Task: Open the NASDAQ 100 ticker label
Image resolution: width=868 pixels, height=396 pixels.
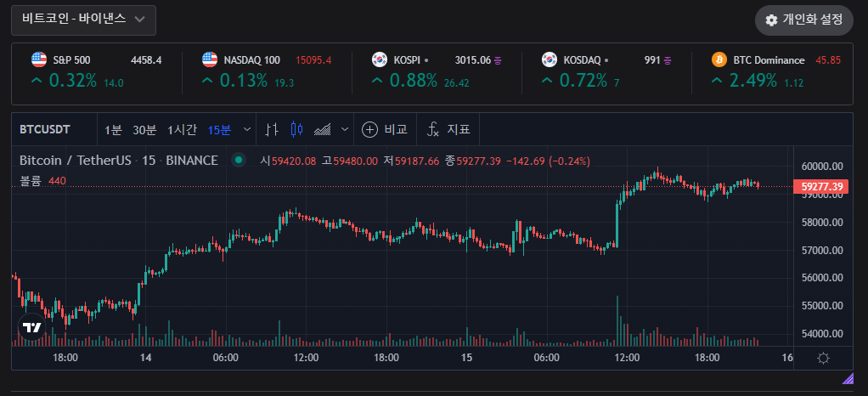Action: tap(252, 60)
